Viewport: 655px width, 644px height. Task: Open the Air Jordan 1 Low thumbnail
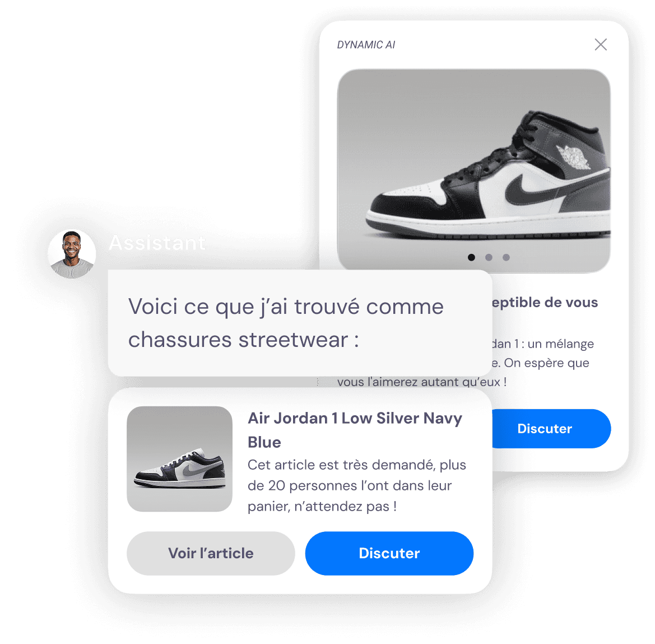[180, 459]
